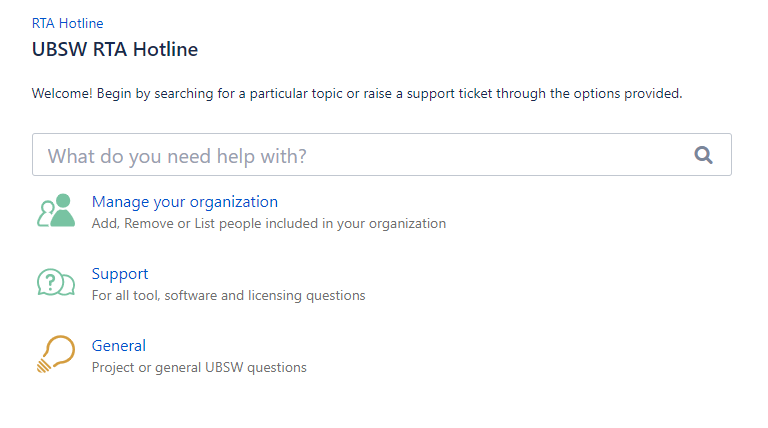768x428 pixels.
Task: Click the search magnifier icon
Action: (703, 155)
